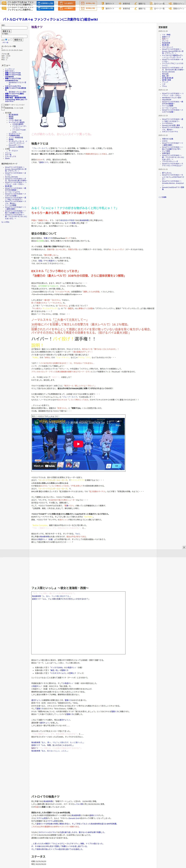Open なりきりバトラー link
The image size is (186, 868).
(15, 134)
